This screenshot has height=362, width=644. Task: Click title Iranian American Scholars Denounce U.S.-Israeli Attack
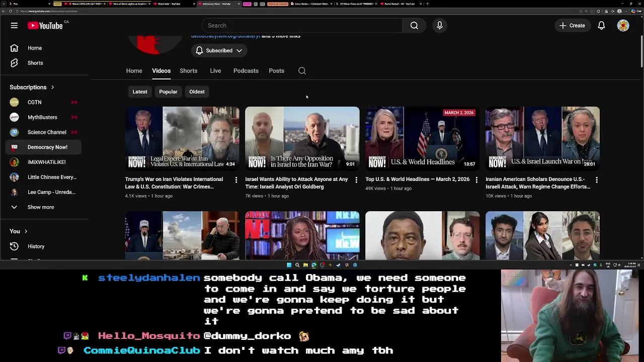point(538,183)
